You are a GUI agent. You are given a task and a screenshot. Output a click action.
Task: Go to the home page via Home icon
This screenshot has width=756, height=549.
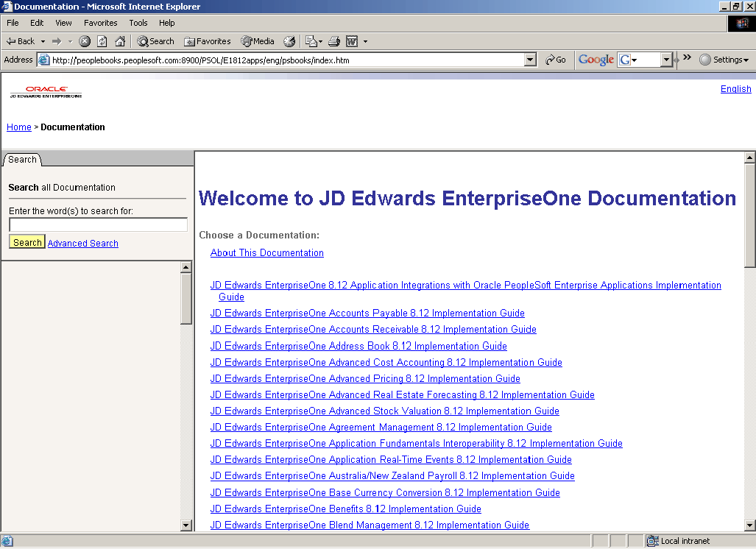click(120, 41)
